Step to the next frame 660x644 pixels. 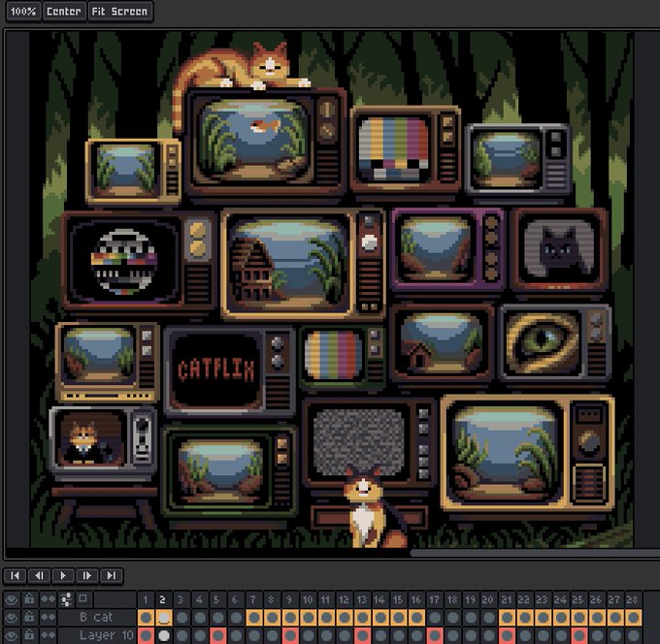tap(87, 575)
